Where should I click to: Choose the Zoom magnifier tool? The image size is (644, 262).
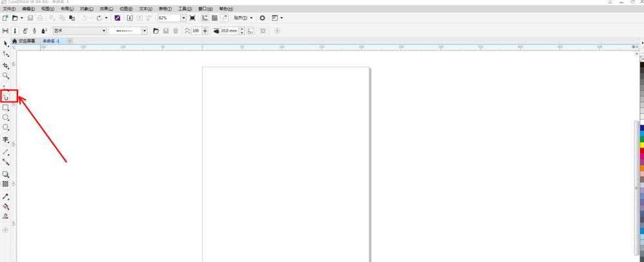pyautogui.click(x=6, y=76)
